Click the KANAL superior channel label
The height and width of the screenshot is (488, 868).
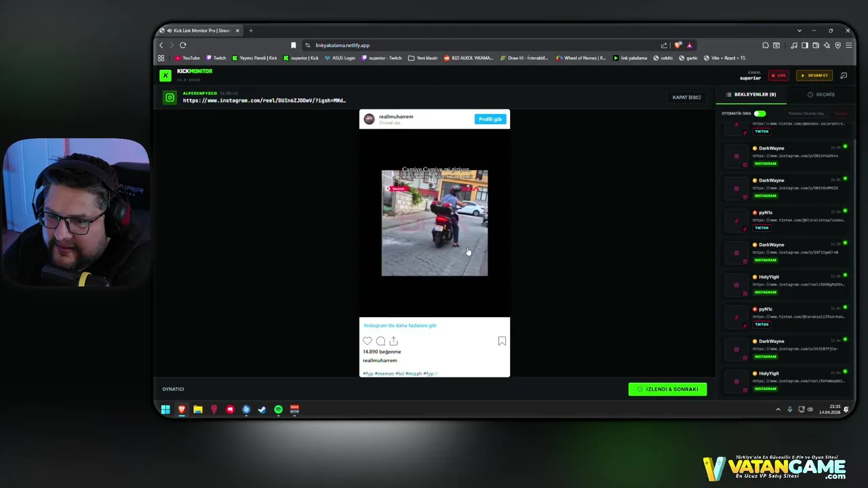tap(751, 75)
